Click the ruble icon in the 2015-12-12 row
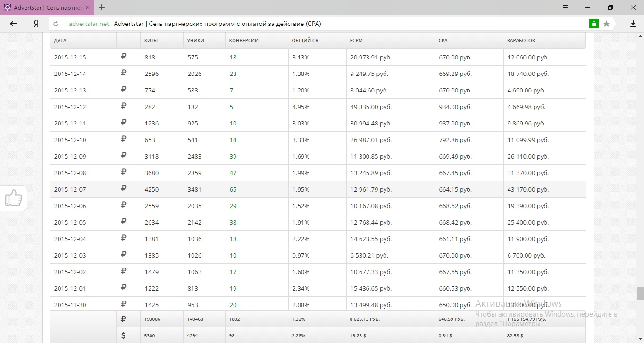This screenshot has height=343, width=644. coord(124,106)
